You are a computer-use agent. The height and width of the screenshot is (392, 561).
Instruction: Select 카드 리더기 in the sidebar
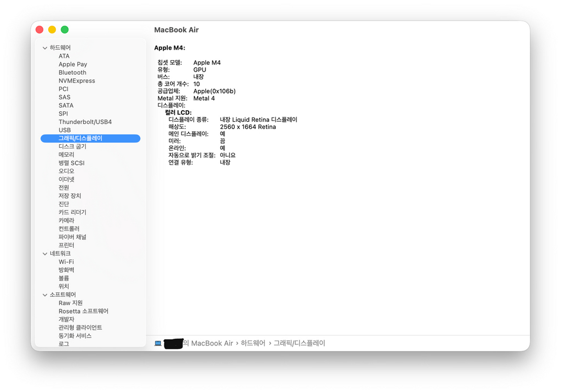point(72,212)
